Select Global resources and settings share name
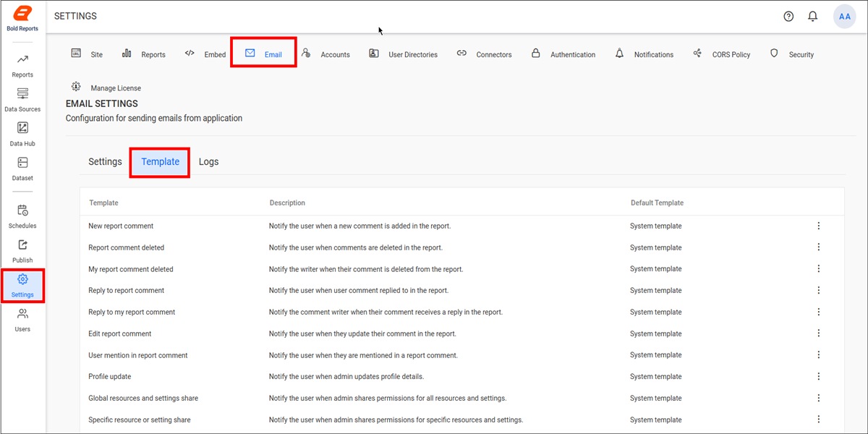This screenshot has width=868, height=434. (143, 398)
